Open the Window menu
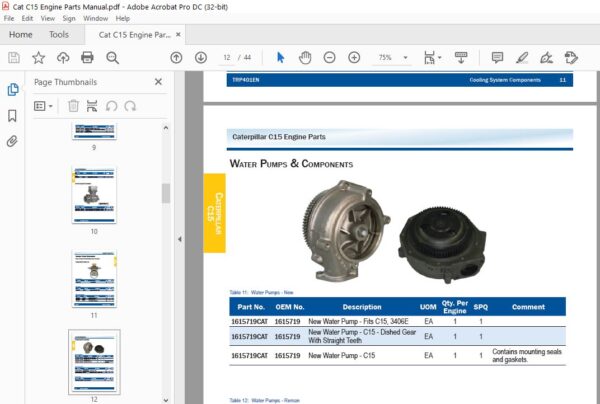Viewport: 600px width, 404px height. pos(96,18)
